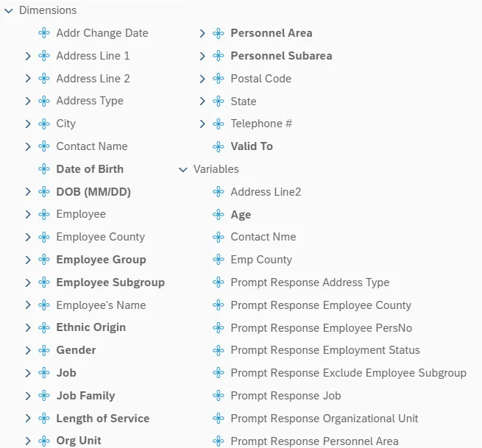The height and width of the screenshot is (448, 482).
Task: Click the icon next to Address Line2 variable
Action: pos(219,192)
